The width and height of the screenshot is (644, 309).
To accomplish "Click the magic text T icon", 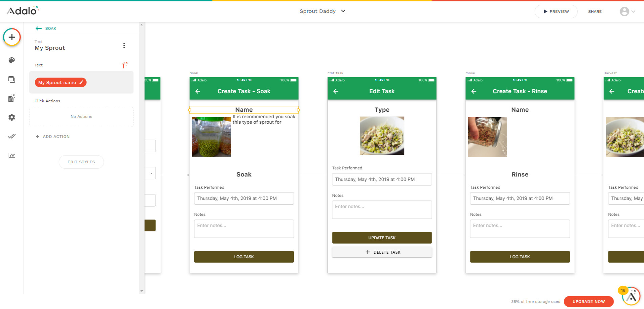I will [x=125, y=65].
